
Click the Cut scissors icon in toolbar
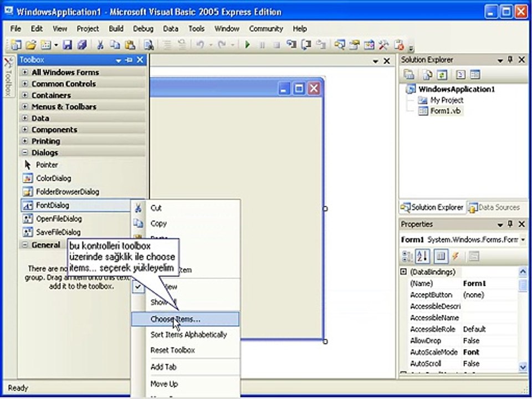point(100,45)
